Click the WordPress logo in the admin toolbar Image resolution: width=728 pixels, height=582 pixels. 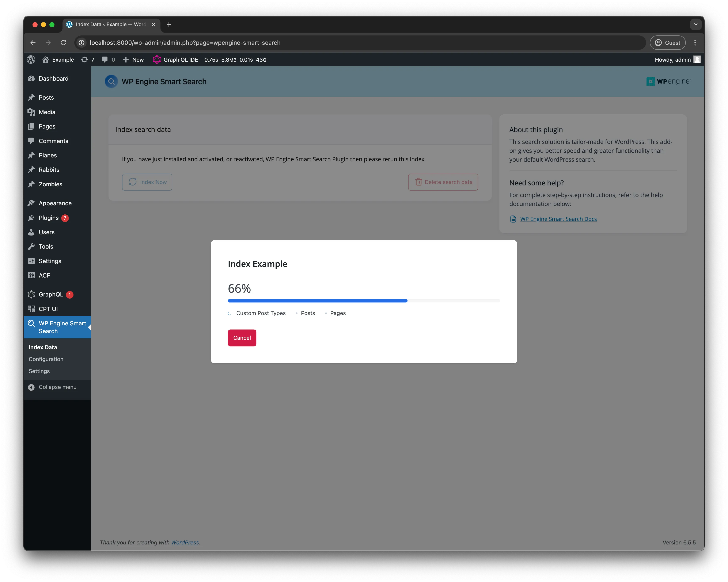point(31,59)
